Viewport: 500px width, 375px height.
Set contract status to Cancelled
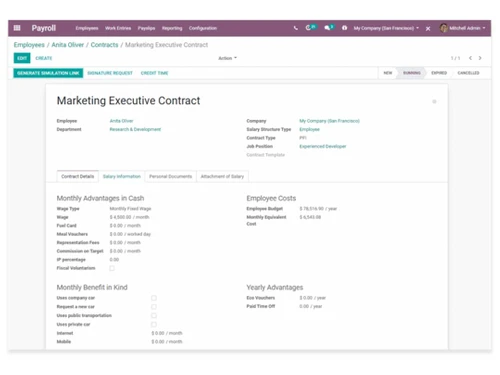468,73
